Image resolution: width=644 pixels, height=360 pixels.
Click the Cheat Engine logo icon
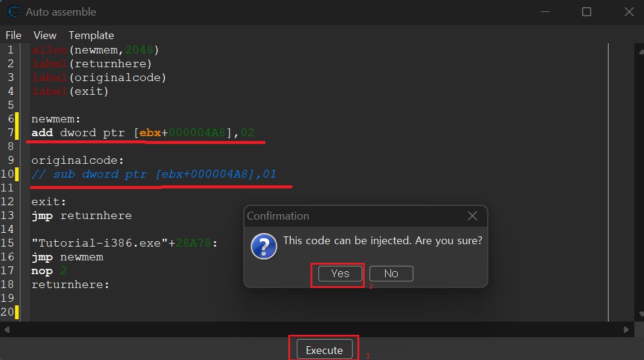click(x=13, y=11)
